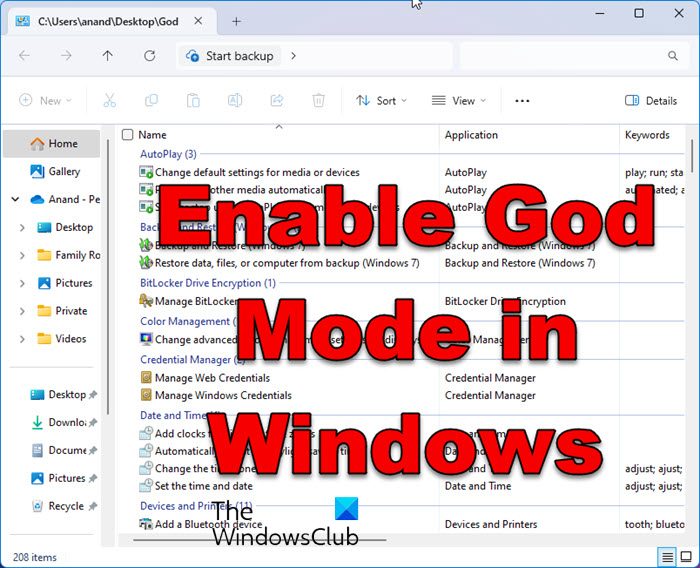Viewport: 700px width, 568px height.
Task: Expand the address bar chevron
Action: coord(293,56)
